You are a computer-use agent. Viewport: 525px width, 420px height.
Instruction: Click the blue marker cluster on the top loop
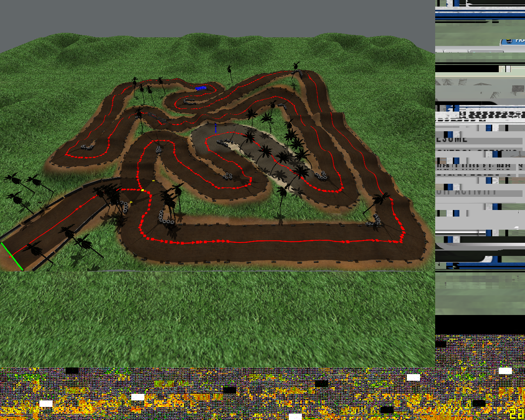click(x=201, y=88)
